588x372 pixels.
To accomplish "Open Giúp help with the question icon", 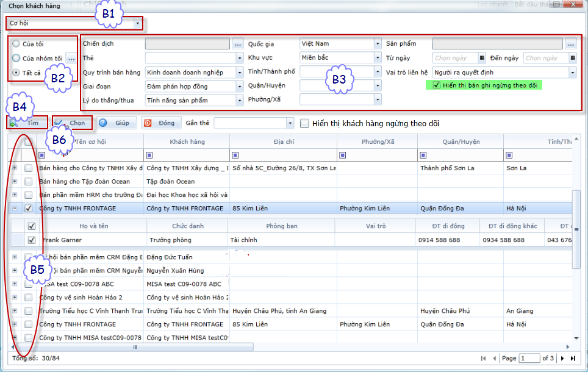I will pos(116,123).
